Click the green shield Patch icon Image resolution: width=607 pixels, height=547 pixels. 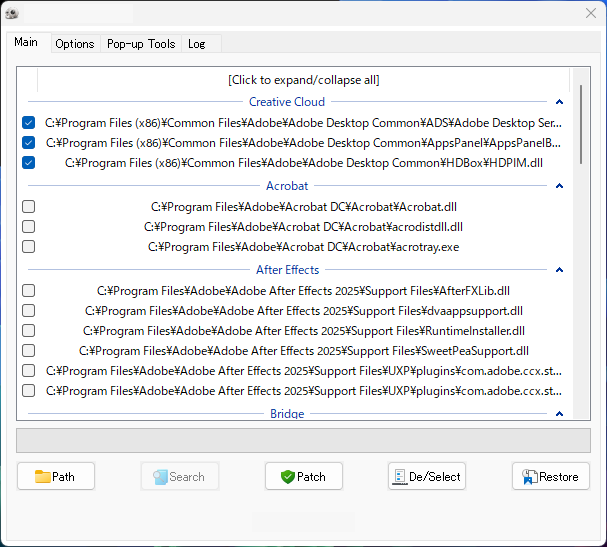288,477
